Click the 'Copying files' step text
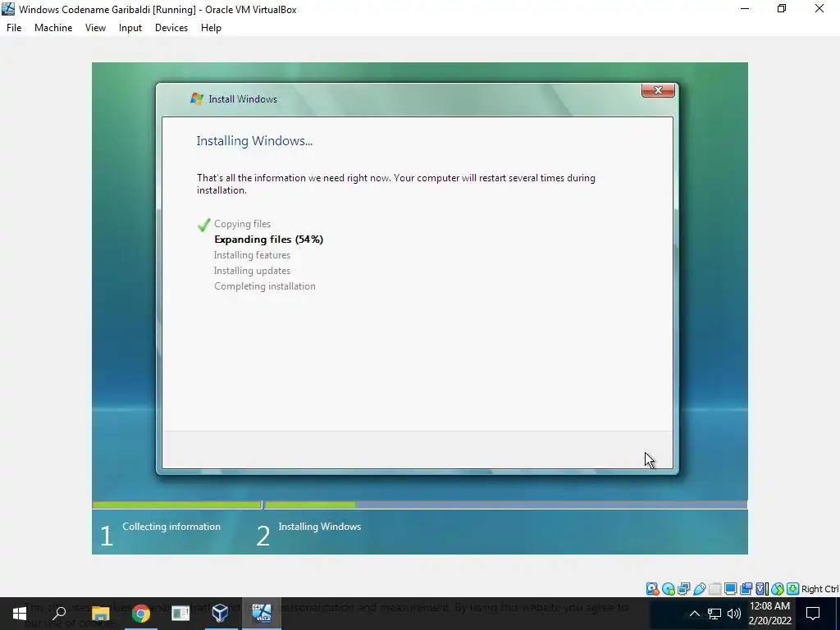This screenshot has width=840, height=630. (x=242, y=224)
